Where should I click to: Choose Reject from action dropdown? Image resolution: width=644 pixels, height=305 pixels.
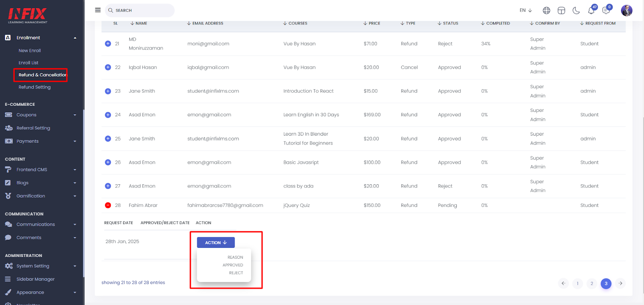[236, 273]
